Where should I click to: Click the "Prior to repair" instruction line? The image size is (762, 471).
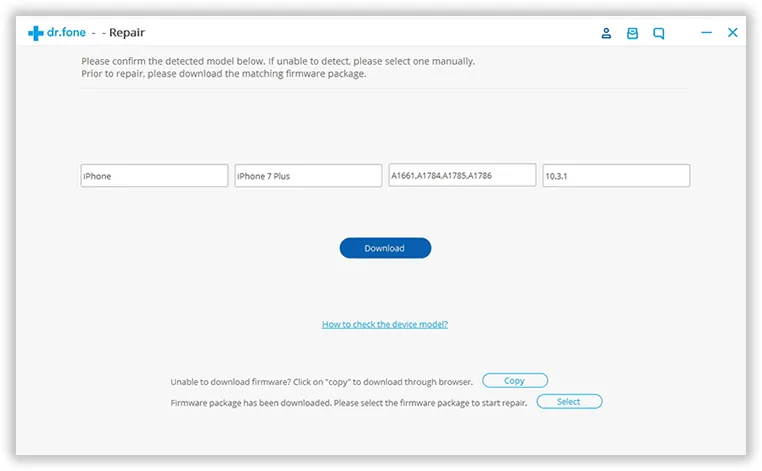pos(224,74)
